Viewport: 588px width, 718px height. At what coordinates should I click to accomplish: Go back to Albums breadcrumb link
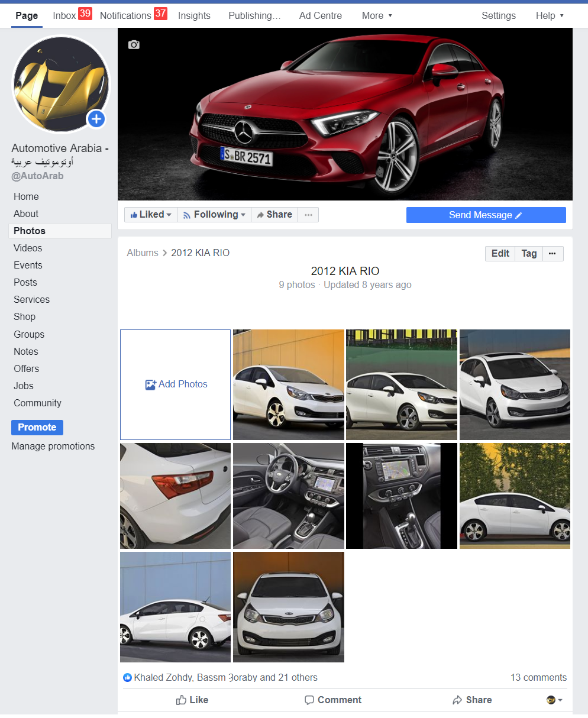(x=143, y=253)
